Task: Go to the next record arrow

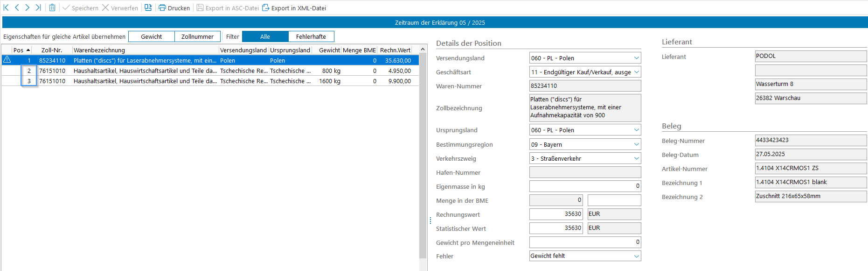Action: (x=28, y=7)
